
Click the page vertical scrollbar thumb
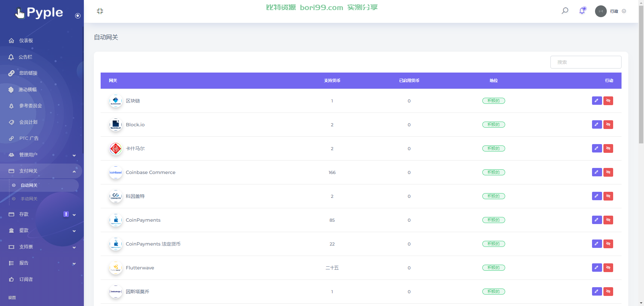641,74
